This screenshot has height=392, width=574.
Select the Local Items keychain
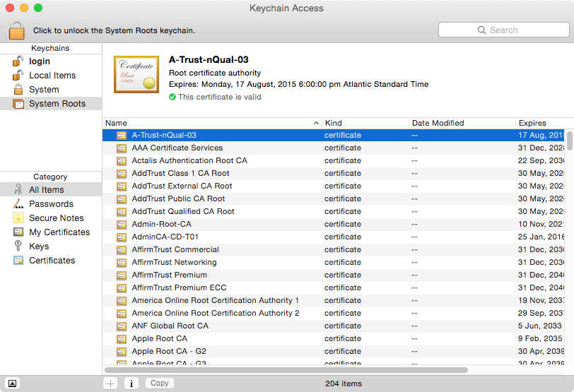[52, 76]
